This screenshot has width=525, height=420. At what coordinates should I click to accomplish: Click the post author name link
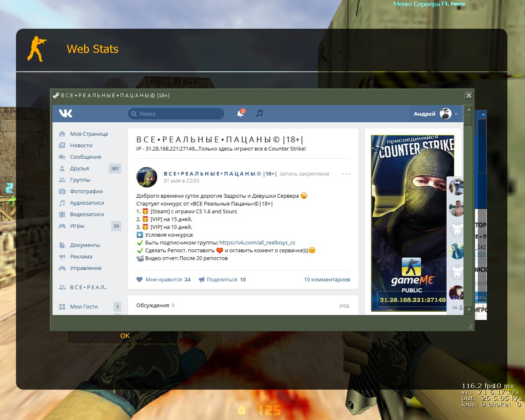220,173
